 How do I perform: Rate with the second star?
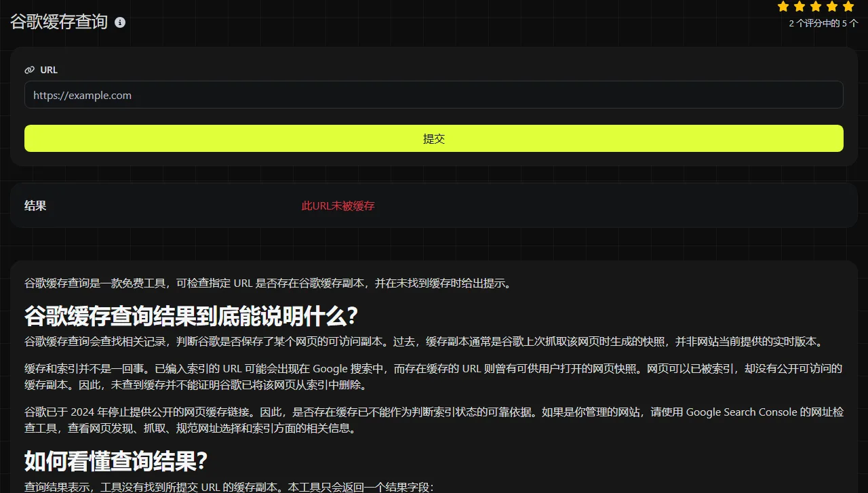coord(800,7)
